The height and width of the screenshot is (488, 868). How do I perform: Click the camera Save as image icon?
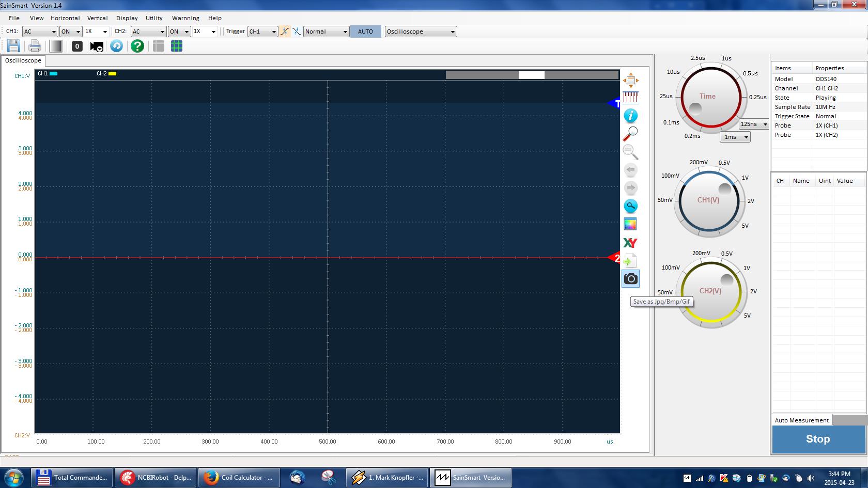[630, 279]
